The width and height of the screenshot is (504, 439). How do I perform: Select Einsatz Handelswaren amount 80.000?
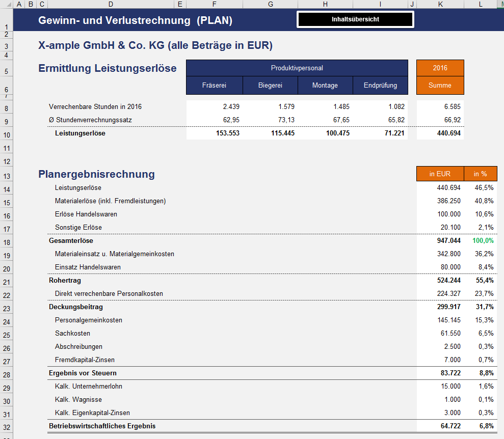pos(440,267)
